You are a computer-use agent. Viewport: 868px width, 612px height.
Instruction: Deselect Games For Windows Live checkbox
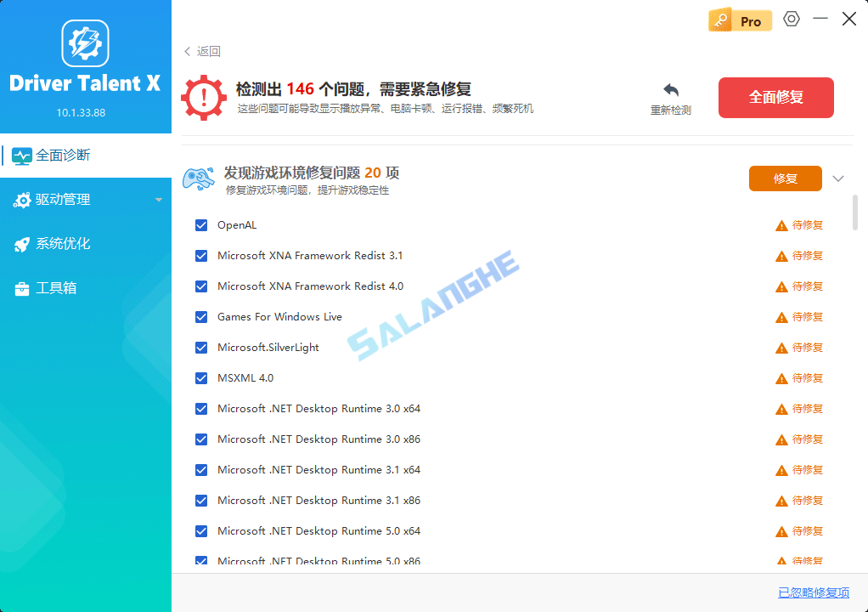201,316
